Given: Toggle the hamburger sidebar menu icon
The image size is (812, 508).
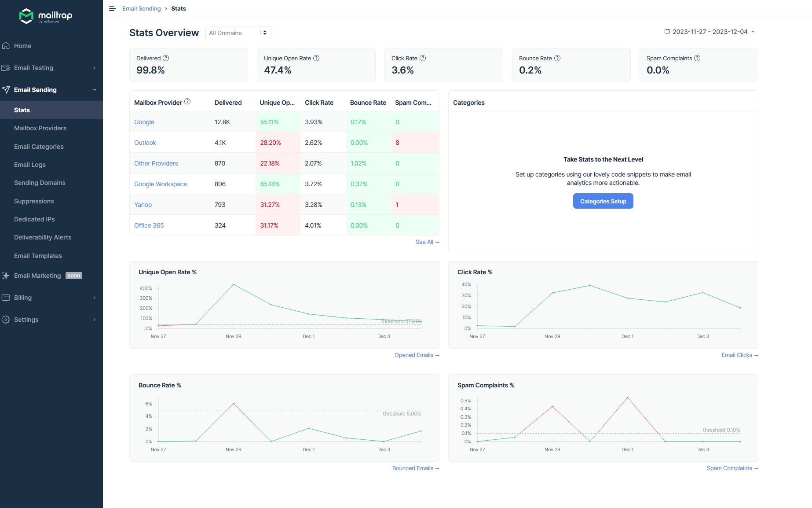Looking at the screenshot, I should pyautogui.click(x=113, y=8).
